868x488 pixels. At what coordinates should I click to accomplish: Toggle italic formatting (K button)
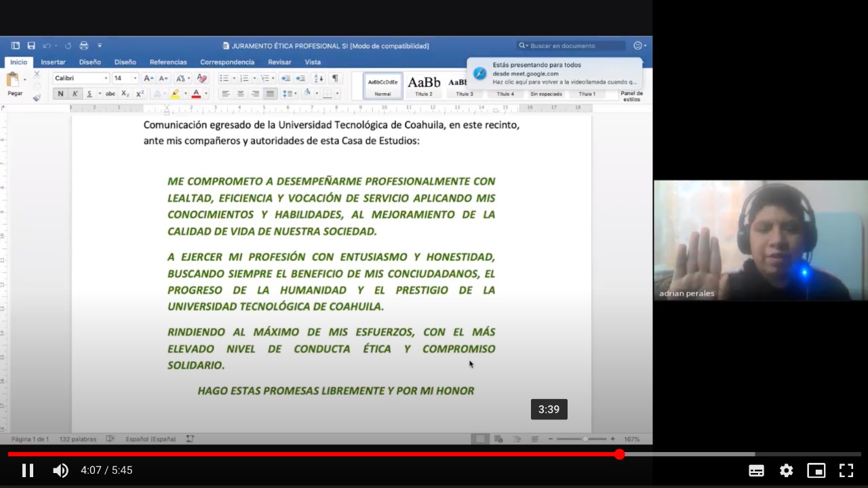75,94
